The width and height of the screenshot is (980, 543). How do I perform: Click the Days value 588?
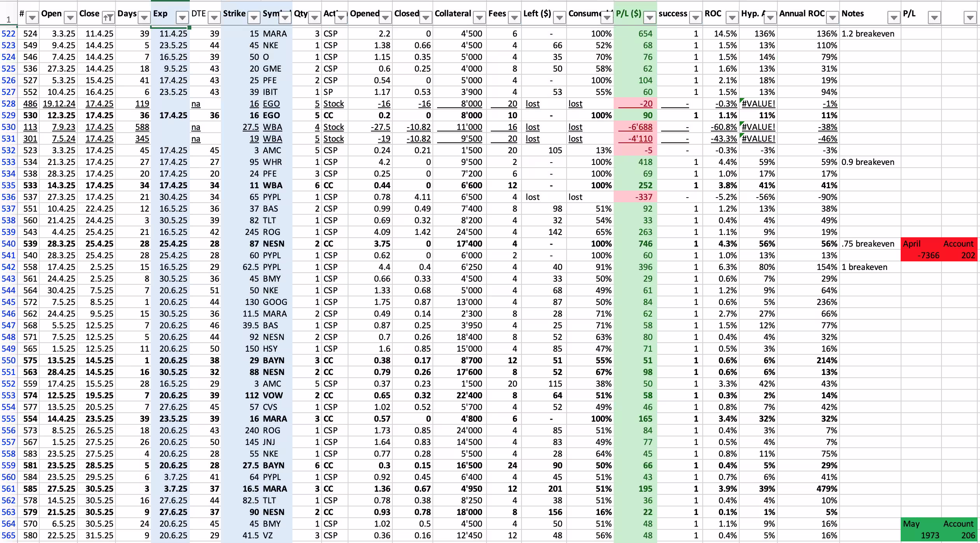pos(133,127)
